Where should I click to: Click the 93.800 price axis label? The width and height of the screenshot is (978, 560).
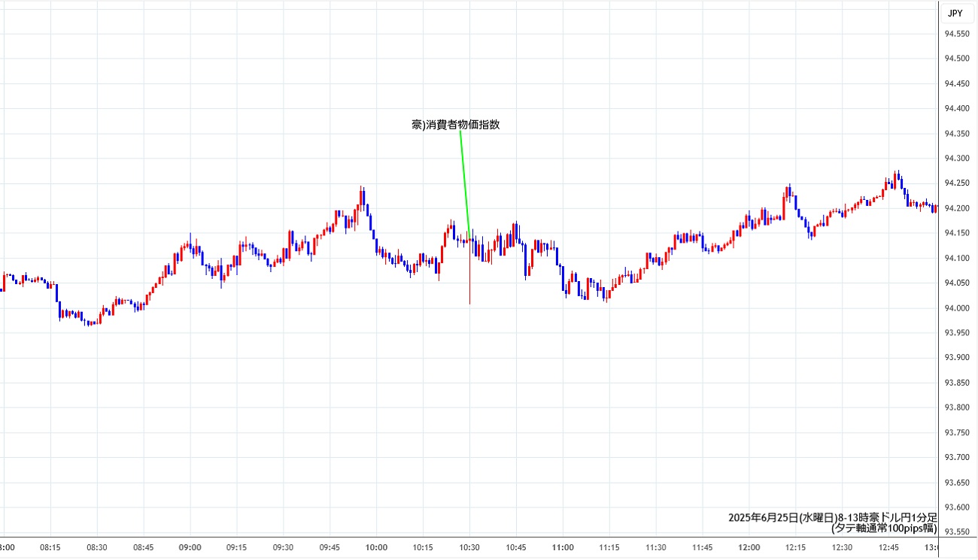[957, 407]
